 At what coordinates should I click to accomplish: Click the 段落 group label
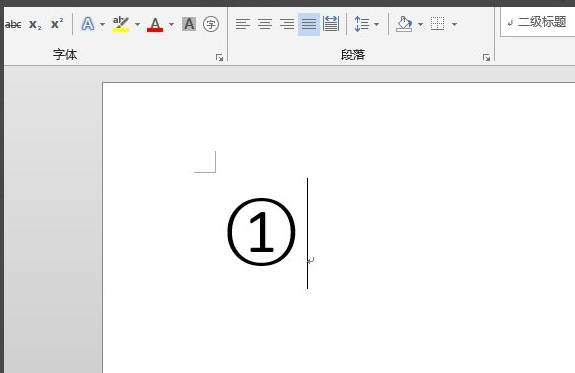tap(353, 55)
